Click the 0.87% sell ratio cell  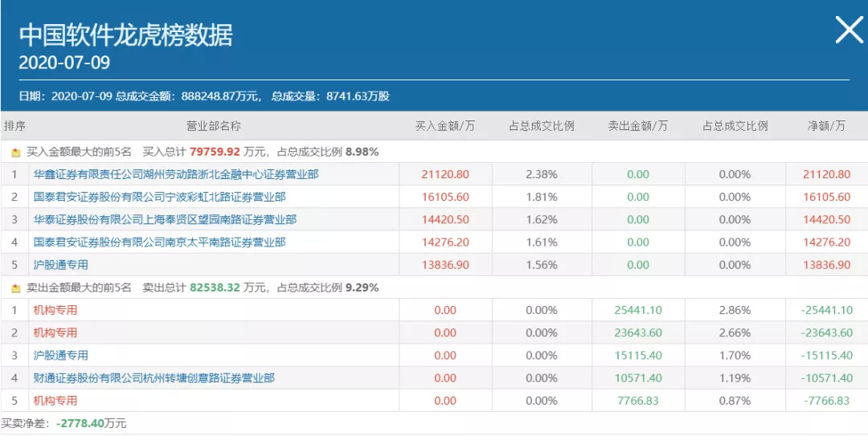pos(735,401)
